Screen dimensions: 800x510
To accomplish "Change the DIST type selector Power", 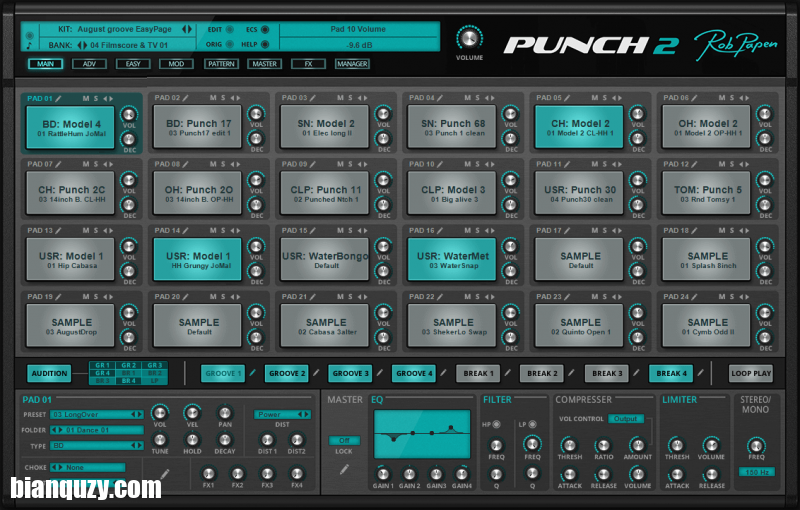I will click(x=282, y=415).
